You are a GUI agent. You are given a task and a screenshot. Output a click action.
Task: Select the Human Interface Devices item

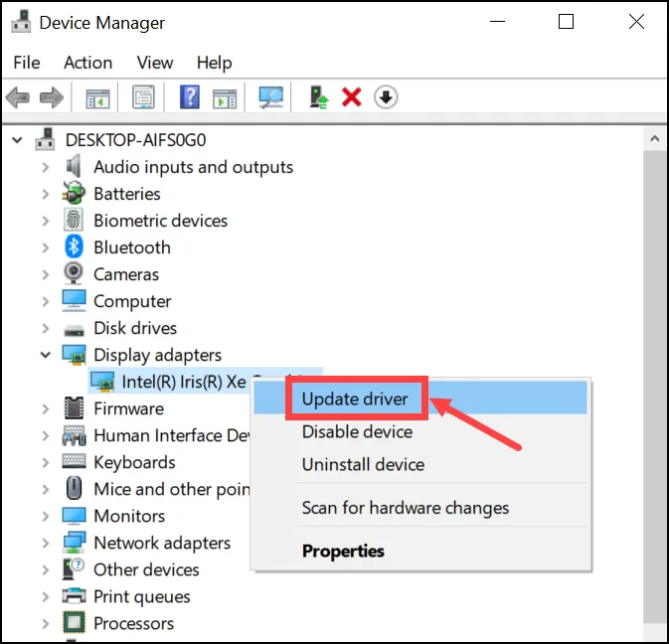pos(172,435)
